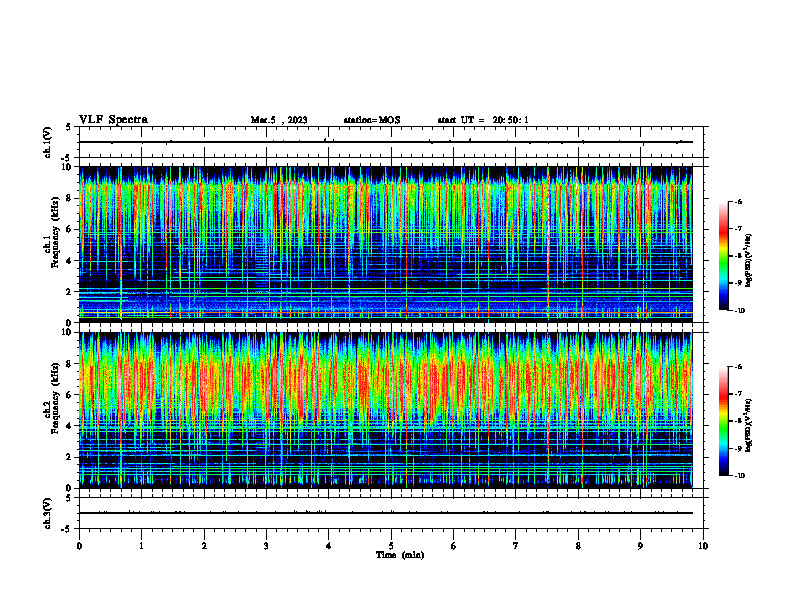Viewport: 792px width, 612px height.
Task: Click the "ch.1(V)" voltage axis label
Action: [48, 142]
